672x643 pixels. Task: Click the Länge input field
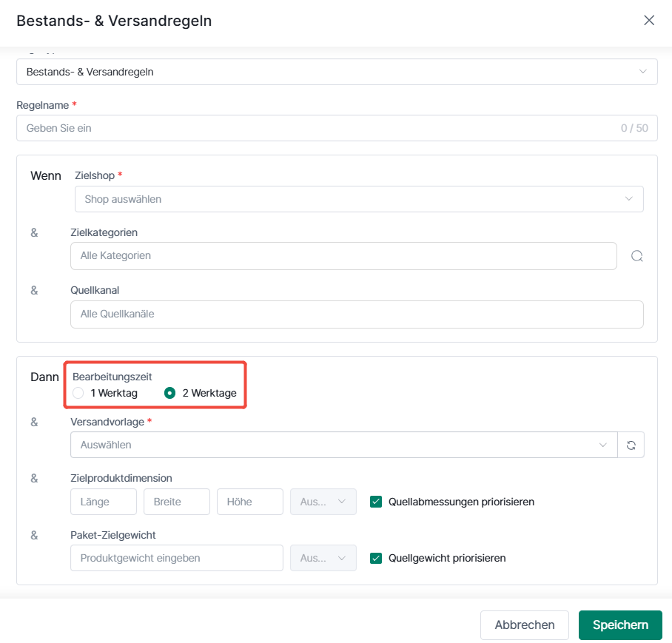tap(104, 502)
